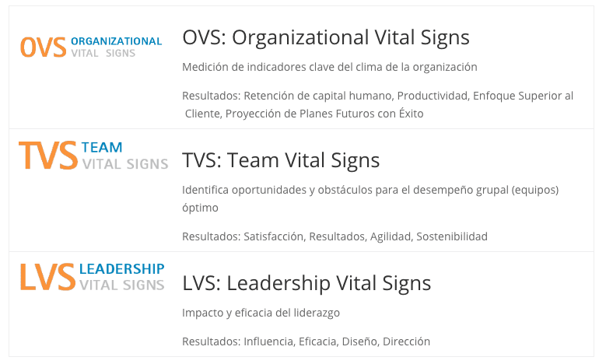Screen dimensions: 606x364
Task: Click the orange OVS letters
Action: 44,47
